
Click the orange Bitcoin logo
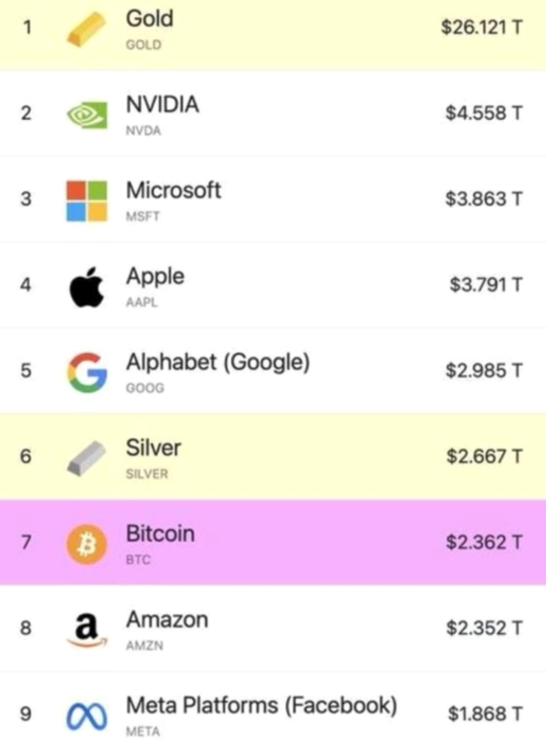click(86, 543)
